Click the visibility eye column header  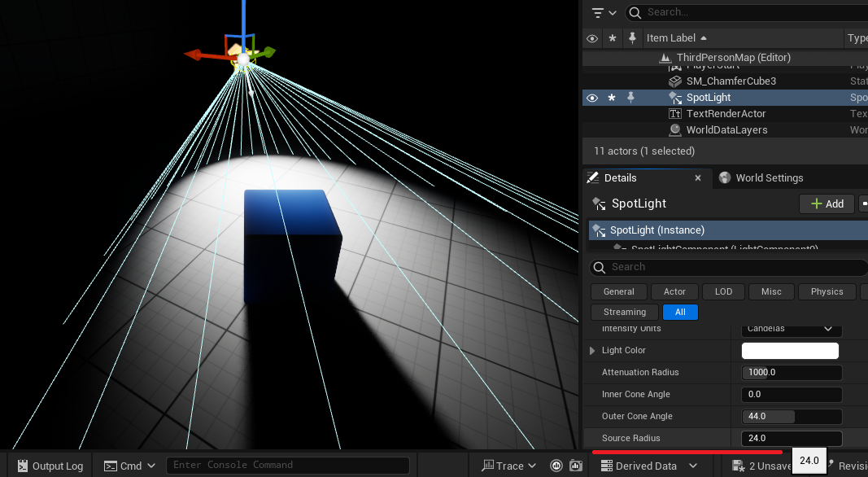point(591,38)
